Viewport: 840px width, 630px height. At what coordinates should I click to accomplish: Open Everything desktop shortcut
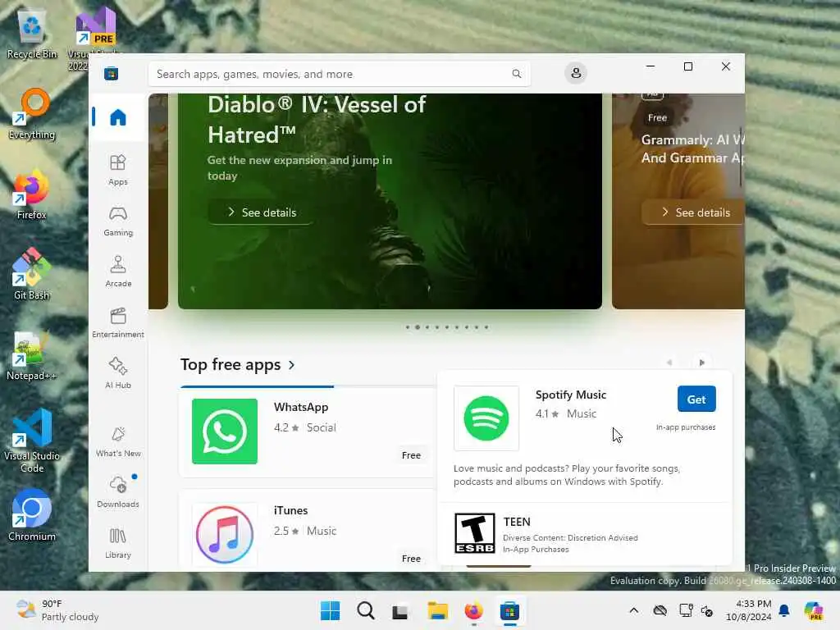click(32, 113)
